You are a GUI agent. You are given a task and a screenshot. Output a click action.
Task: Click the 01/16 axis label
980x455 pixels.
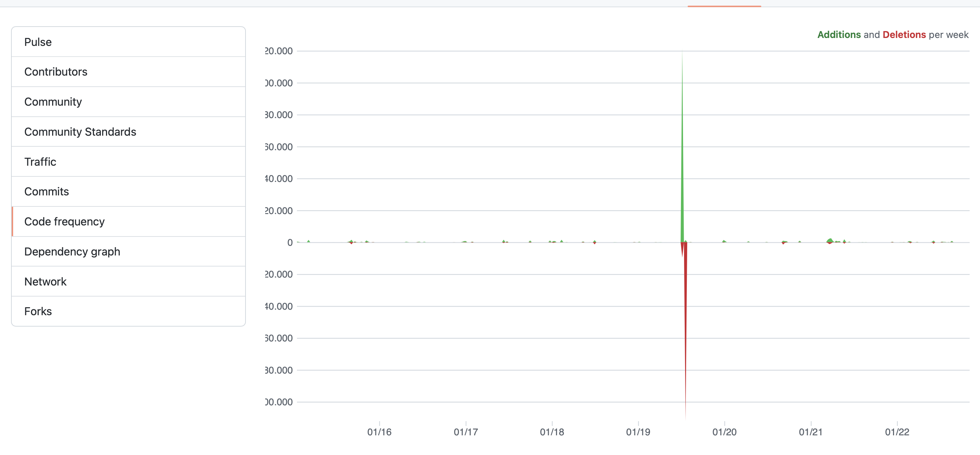pos(379,432)
